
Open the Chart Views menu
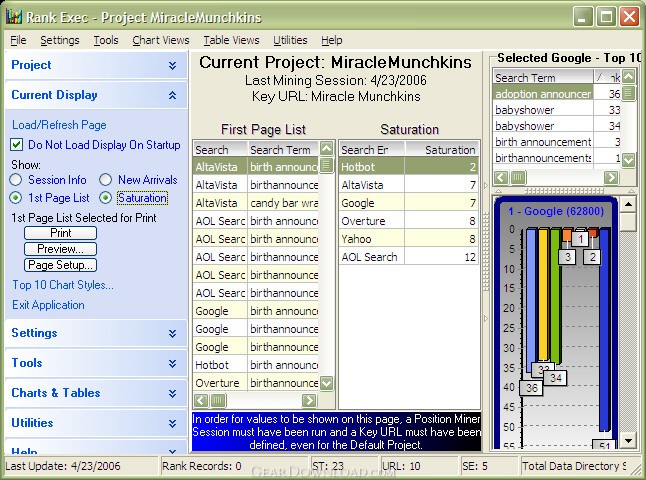[161, 40]
